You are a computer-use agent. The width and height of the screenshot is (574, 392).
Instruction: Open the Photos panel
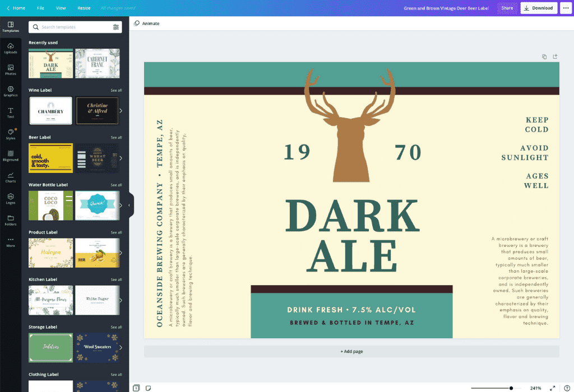coord(11,69)
